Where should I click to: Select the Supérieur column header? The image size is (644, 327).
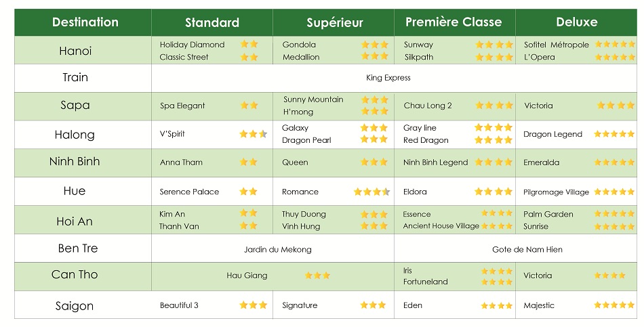point(334,22)
